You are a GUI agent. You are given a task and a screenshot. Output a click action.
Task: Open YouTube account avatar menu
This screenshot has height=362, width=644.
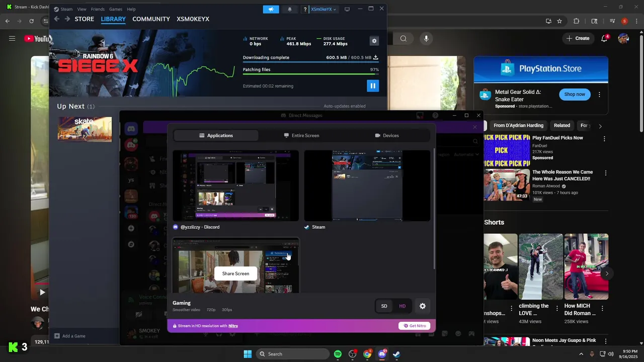tap(623, 38)
